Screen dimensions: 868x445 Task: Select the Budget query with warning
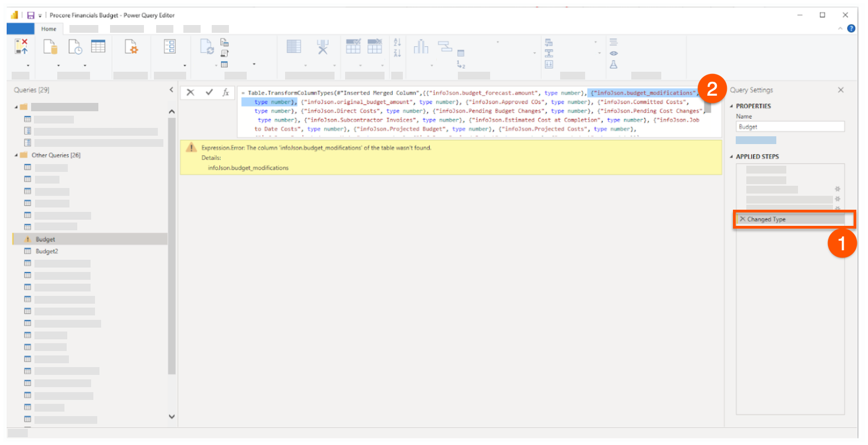click(x=90, y=239)
